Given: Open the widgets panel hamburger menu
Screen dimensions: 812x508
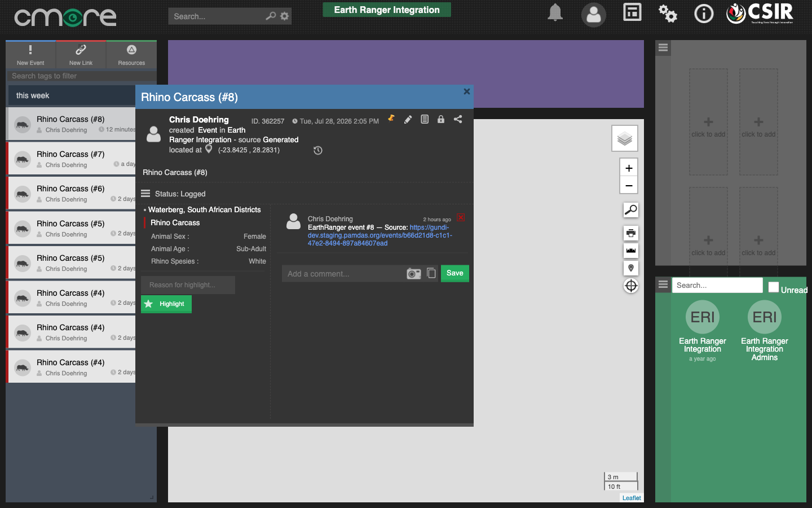Looking at the screenshot, I should click(x=663, y=48).
